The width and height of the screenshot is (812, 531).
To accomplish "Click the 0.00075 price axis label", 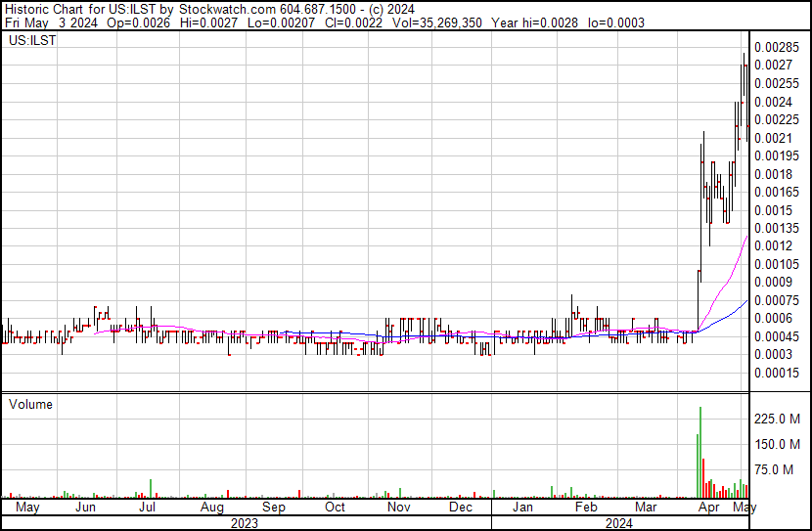I will pyautogui.click(x=777, y=300).
